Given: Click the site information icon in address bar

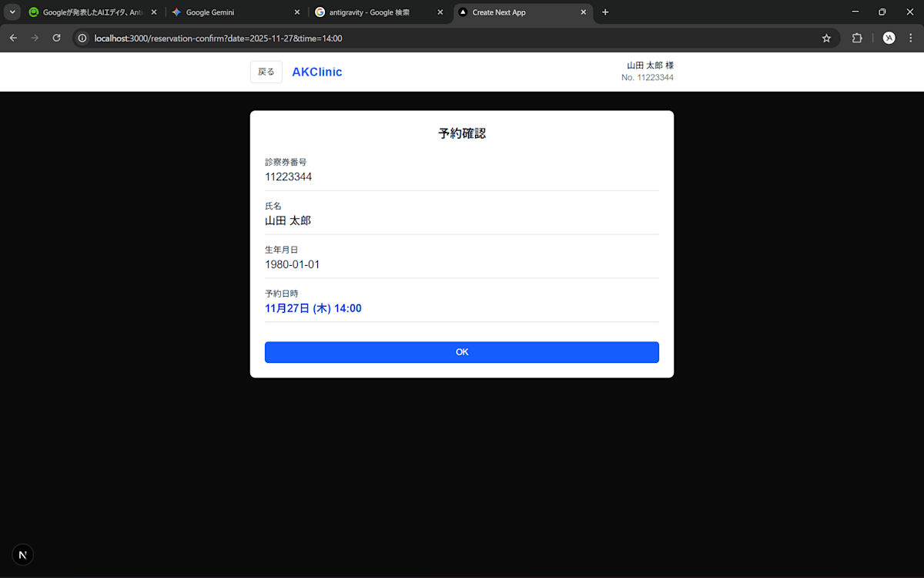Looking at the screenshot, I should [x=82, y=38].
